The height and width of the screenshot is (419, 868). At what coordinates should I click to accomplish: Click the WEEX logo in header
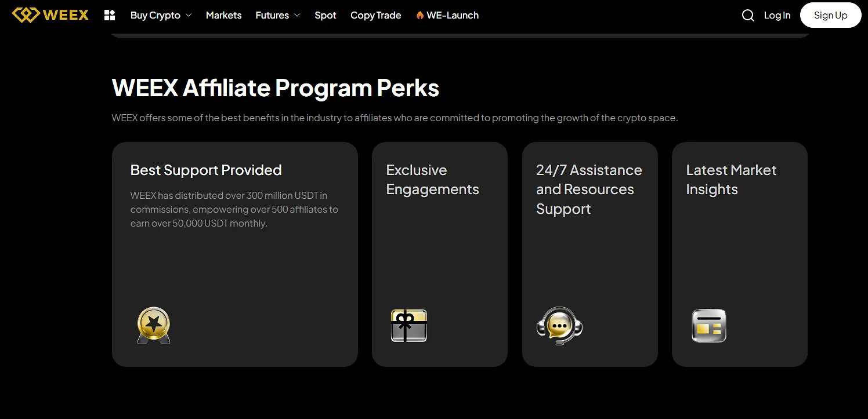[50, 15]
